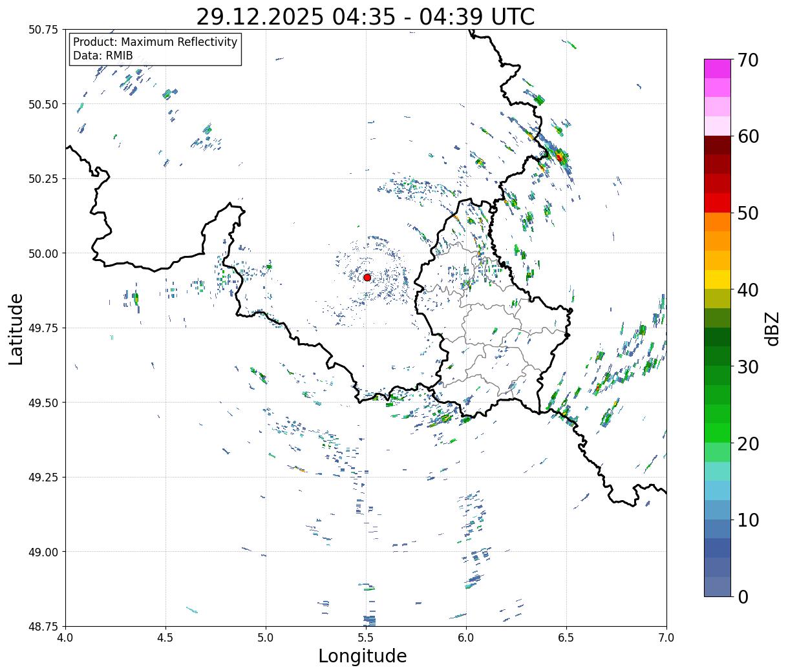
Task: Click latitude tick label 48.75
Action: pos(44,626)
